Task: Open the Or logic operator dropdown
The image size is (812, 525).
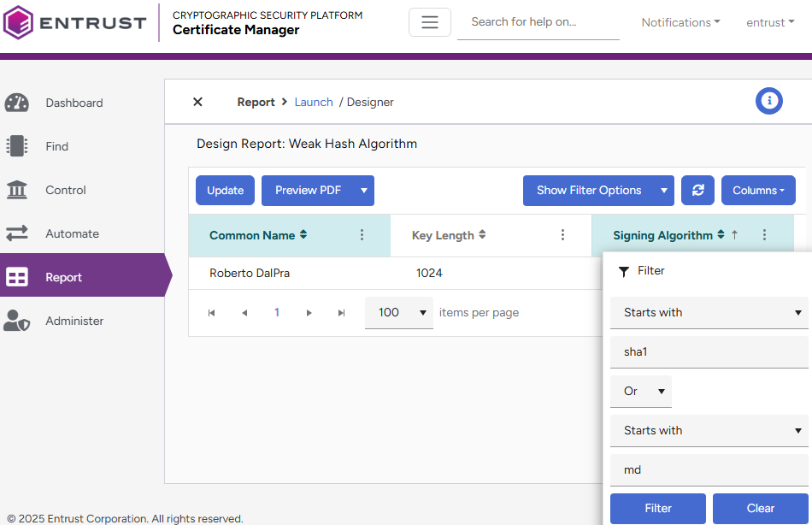Action: click(640, 392)
